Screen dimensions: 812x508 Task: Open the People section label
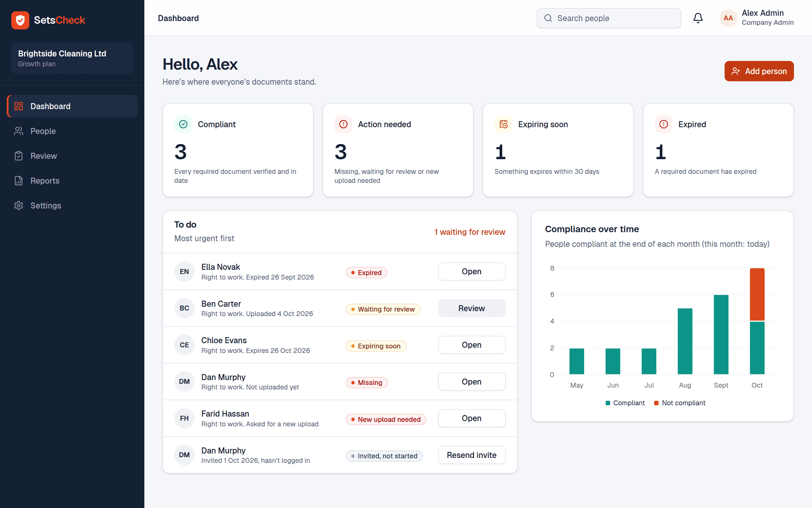point(43,131)
